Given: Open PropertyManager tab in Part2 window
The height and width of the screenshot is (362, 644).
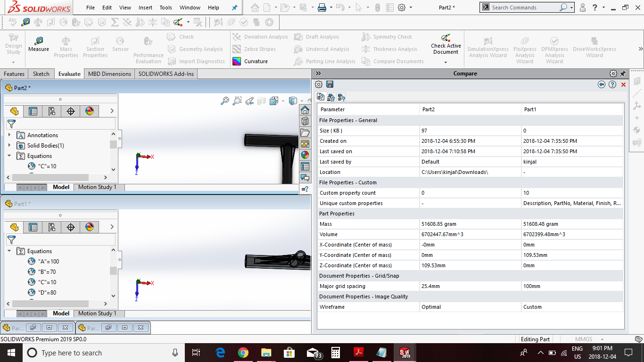Looking at the screenshot, I should click(x=33, y=111).
